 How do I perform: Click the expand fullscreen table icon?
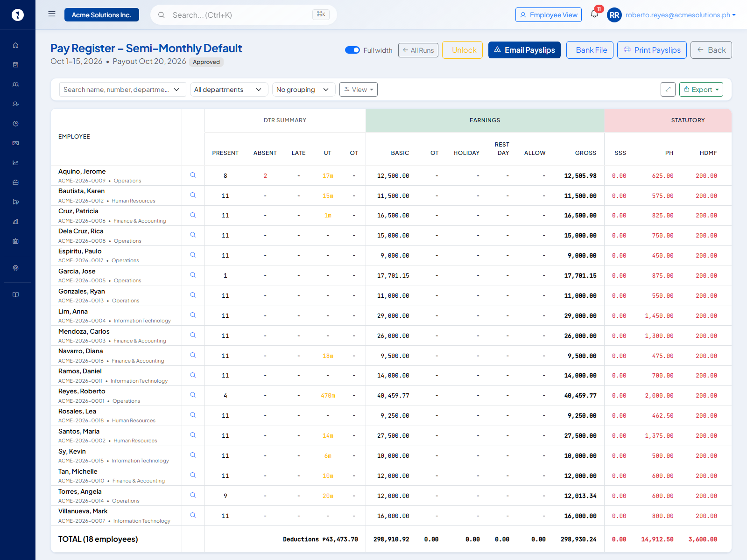668,89
